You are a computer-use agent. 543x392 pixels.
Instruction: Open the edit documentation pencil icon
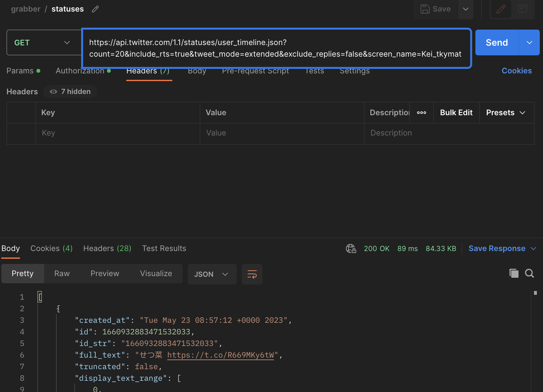tap(501, 9)
